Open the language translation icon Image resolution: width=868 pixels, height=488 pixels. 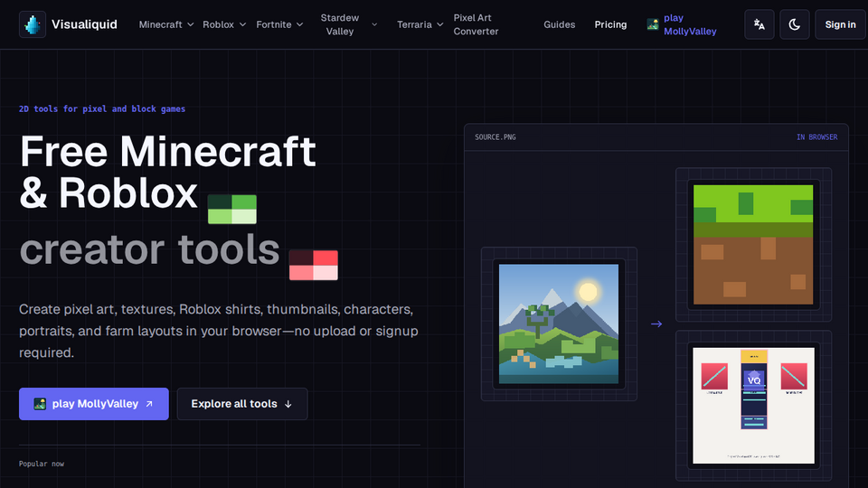pos(759,24)
